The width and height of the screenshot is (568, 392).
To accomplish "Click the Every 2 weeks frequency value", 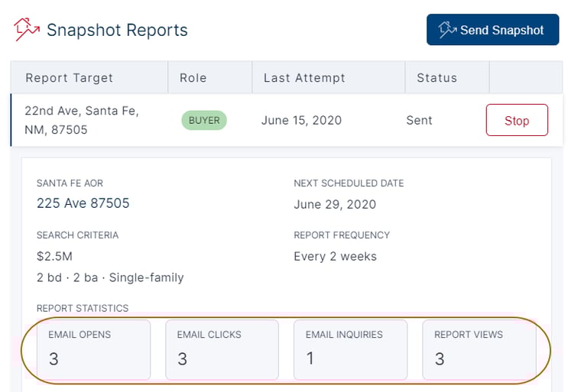I will coord(335,256).
